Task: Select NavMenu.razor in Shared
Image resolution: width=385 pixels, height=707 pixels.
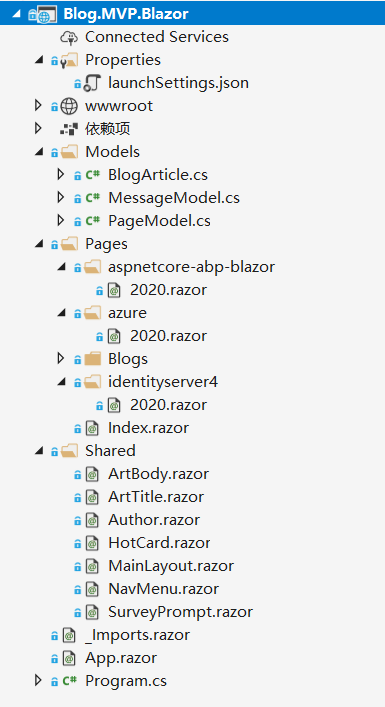Action: [164, 589]
